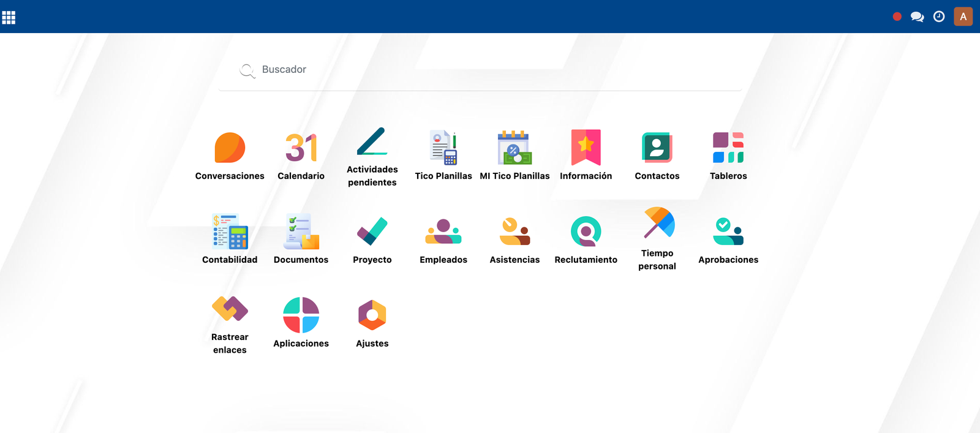
Task: Open MI Tico Planillas app
Action: coord(514,148)
